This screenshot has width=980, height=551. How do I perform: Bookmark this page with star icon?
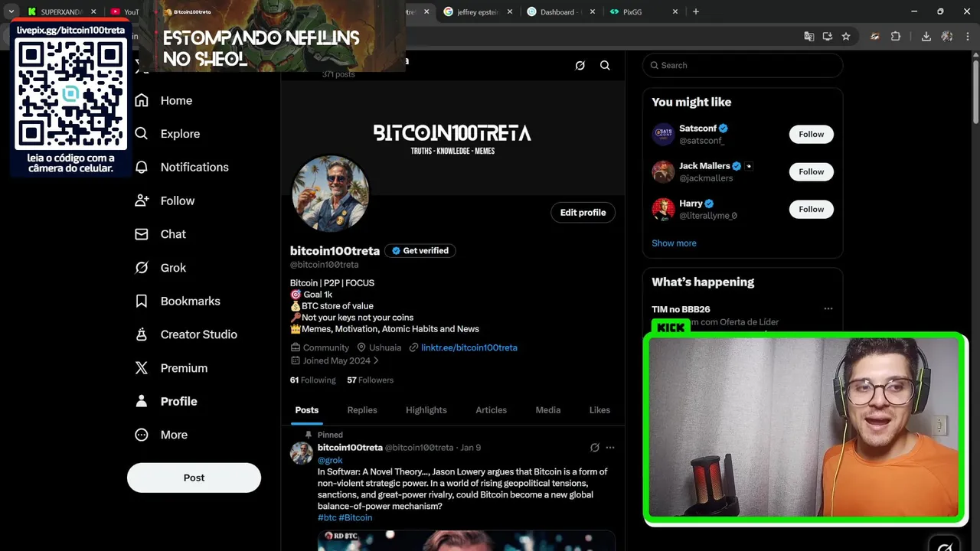[846, 36]
